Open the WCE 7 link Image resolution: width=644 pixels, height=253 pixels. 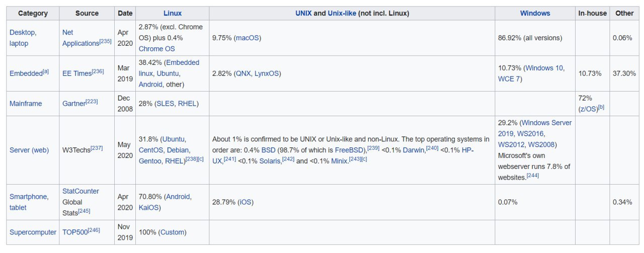[509, 79]
